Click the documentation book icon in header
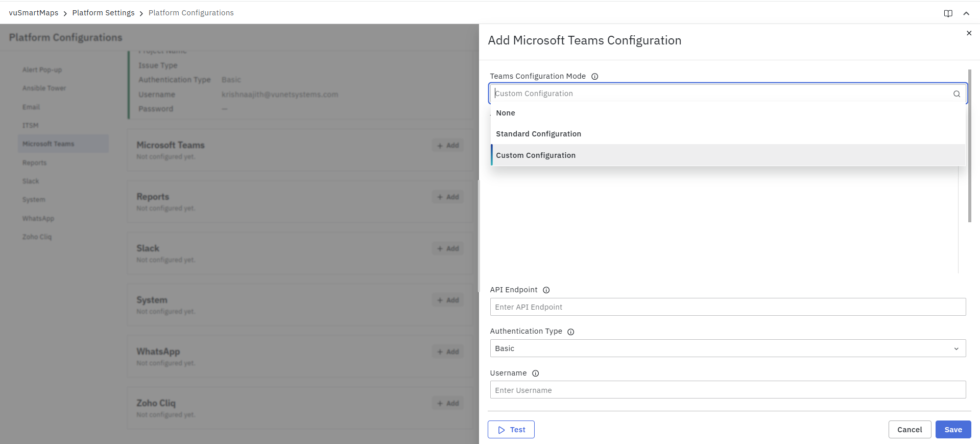 coord(948,13)
